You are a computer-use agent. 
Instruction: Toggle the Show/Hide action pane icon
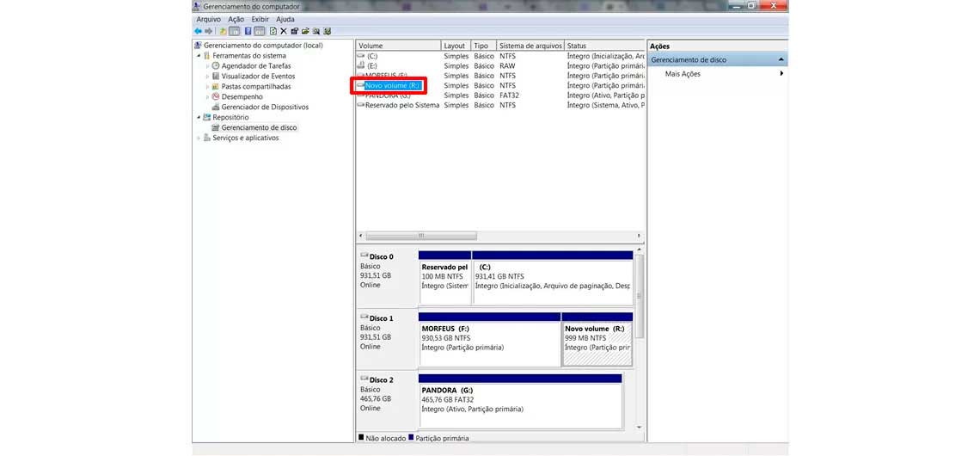pyautogui.click(x=260, y=31)
